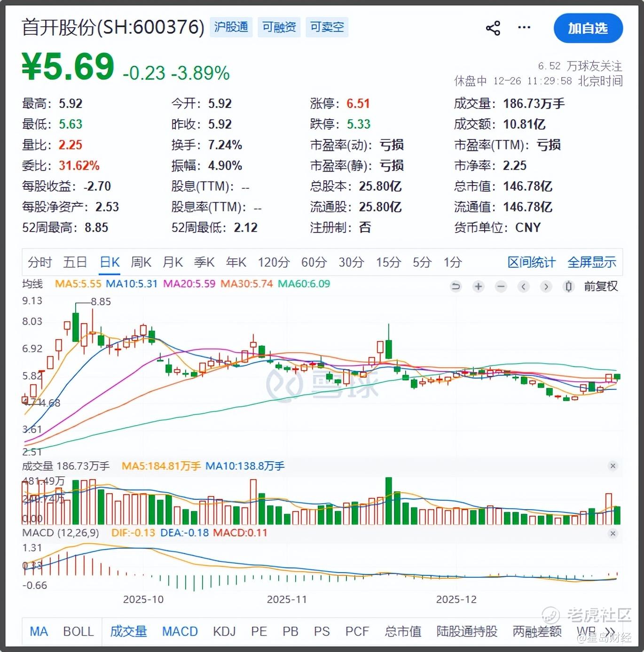Screen dimensions: 644x652
Task: Switch to the 5分 chart period
Action: point(422,262)
